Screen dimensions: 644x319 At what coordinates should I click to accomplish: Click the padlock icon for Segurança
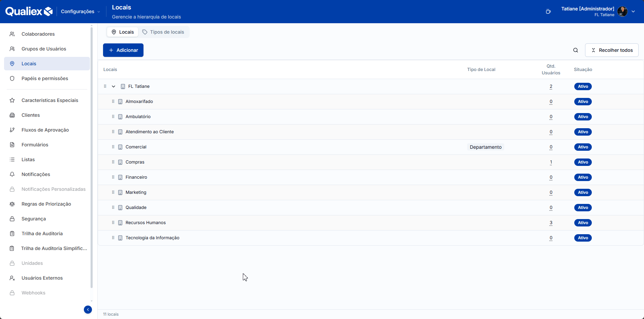12,219
